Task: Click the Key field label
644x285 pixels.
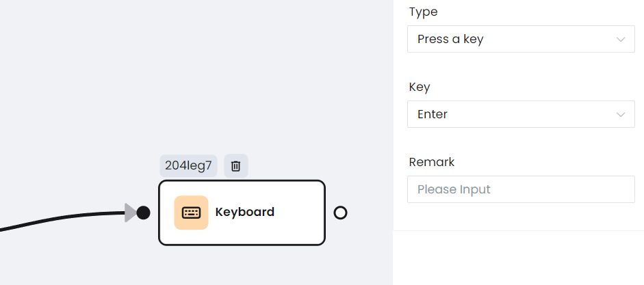Action: coord(420,87)
